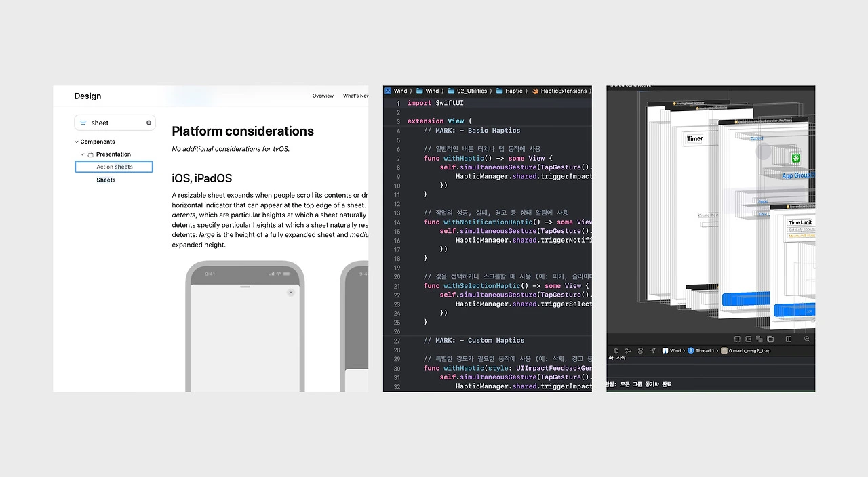Select the 'Timer' label in the view debugger
Viewport: 868px width, 477px height.
[694, 138]
